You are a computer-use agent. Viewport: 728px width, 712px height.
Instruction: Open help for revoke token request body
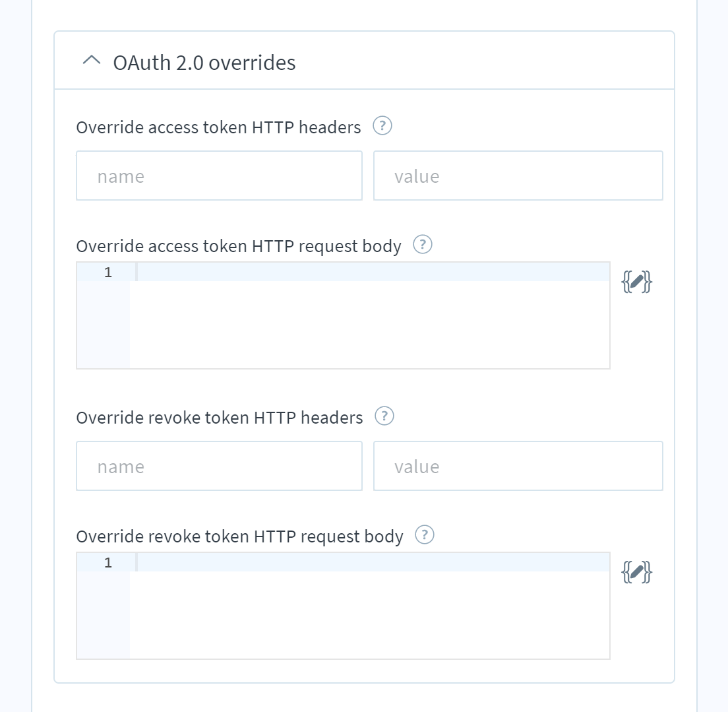[x=425, y=534]
